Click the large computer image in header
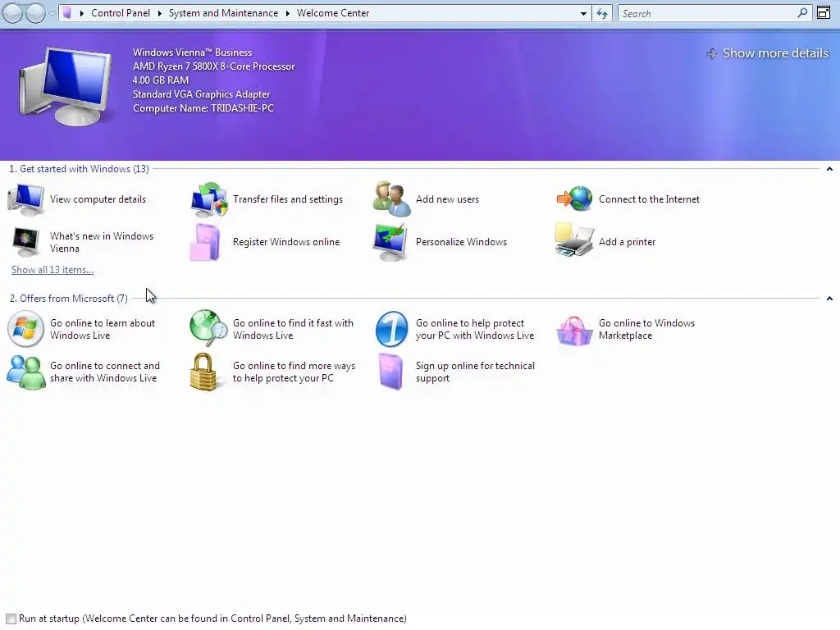 66,87
